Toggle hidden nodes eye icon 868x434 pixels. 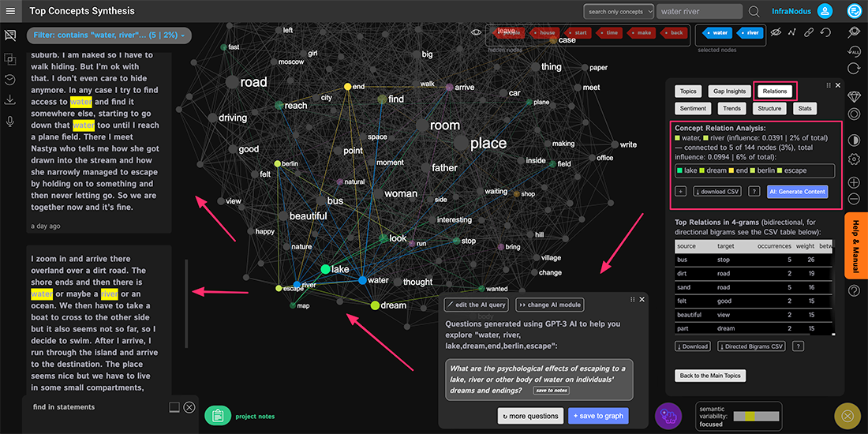(476, 32)
